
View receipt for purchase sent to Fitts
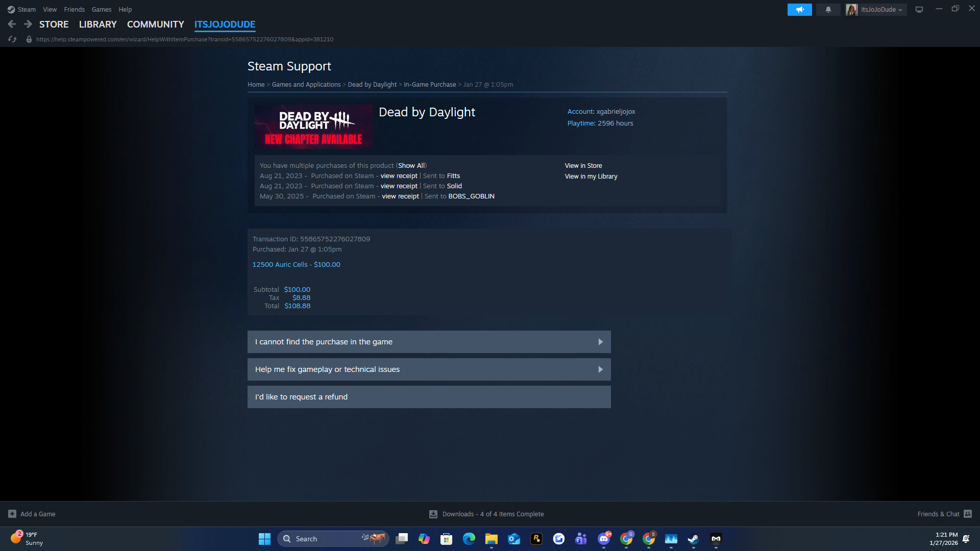399,176
